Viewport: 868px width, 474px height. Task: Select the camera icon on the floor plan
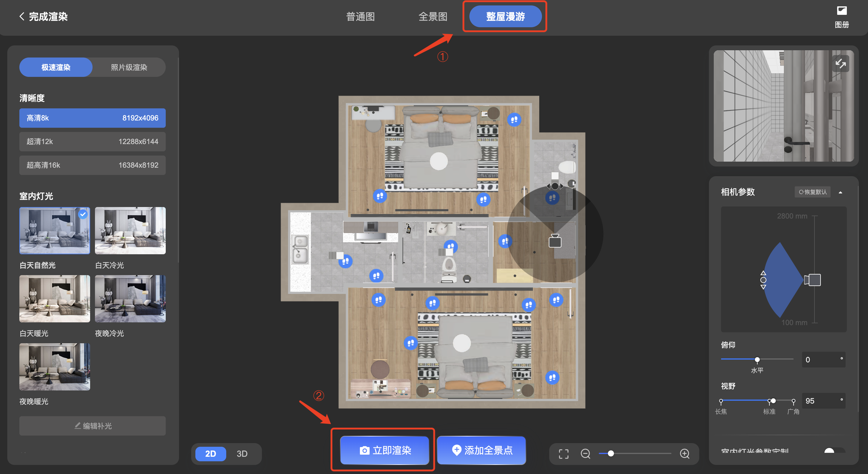click(555, 241)
